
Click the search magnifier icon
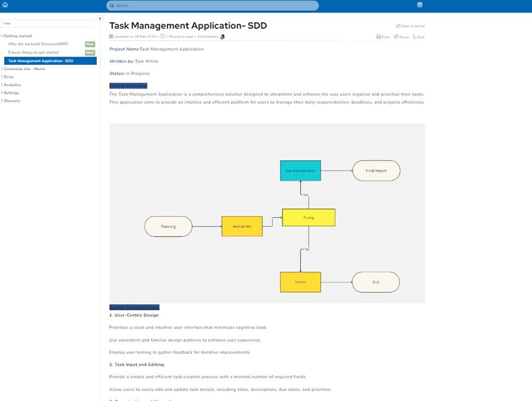[112, 5]
